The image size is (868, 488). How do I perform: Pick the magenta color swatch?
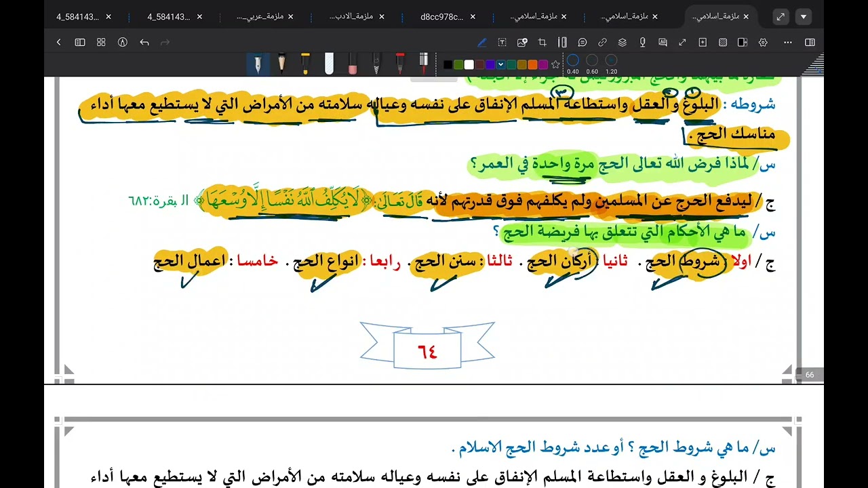click(x=543, y=65)
